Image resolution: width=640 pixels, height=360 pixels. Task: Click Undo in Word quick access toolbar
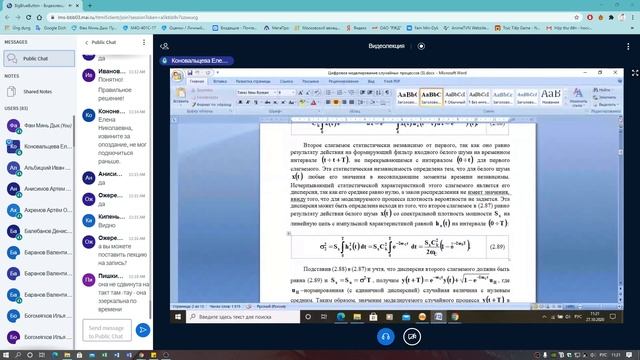click(198, 73)
